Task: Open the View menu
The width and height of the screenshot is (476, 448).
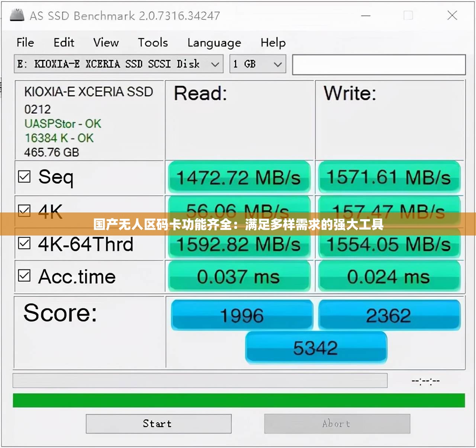Action: 106,43
